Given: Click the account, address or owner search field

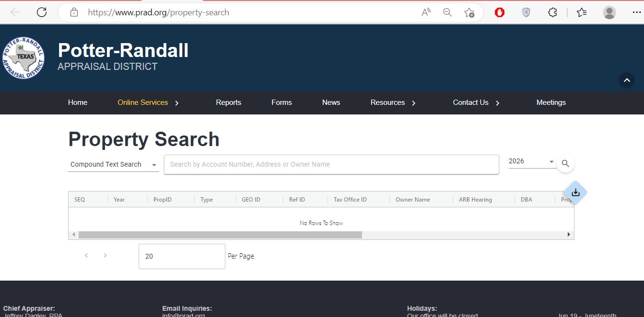Looking at the screenshot, I should (x=331, y=164).
